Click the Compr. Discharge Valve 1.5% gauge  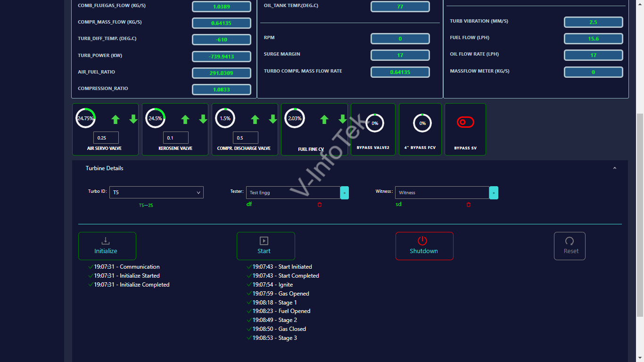coord(225,118)
